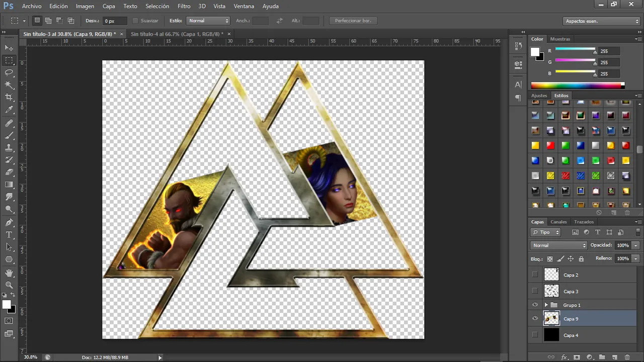Change the screen mode icon
644x362 pixels.
9,333
